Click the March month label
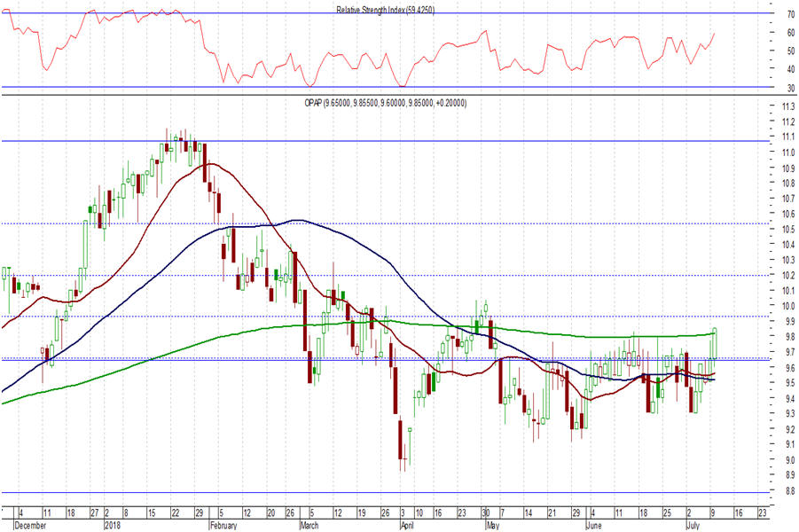Viewport: 799px width, 532px height. pos(309,526)
